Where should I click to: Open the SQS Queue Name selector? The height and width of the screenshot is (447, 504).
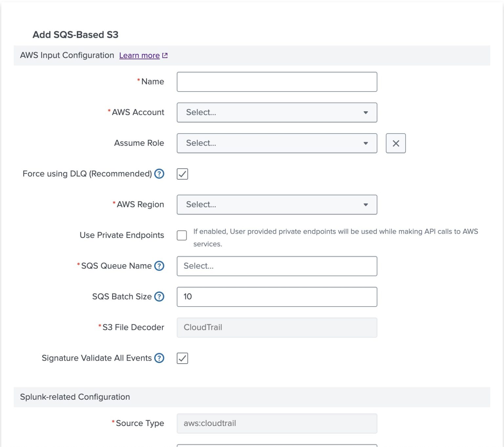coord(277,266)
